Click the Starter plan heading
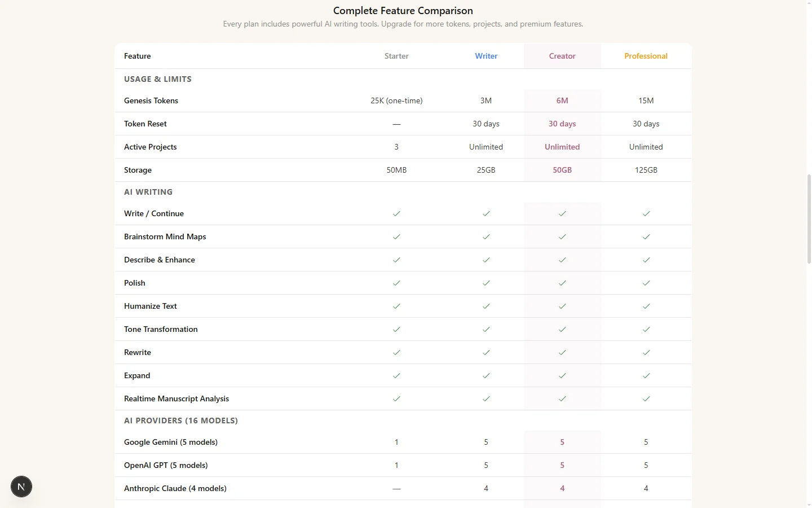812x508 pixels. coord(396,56)
